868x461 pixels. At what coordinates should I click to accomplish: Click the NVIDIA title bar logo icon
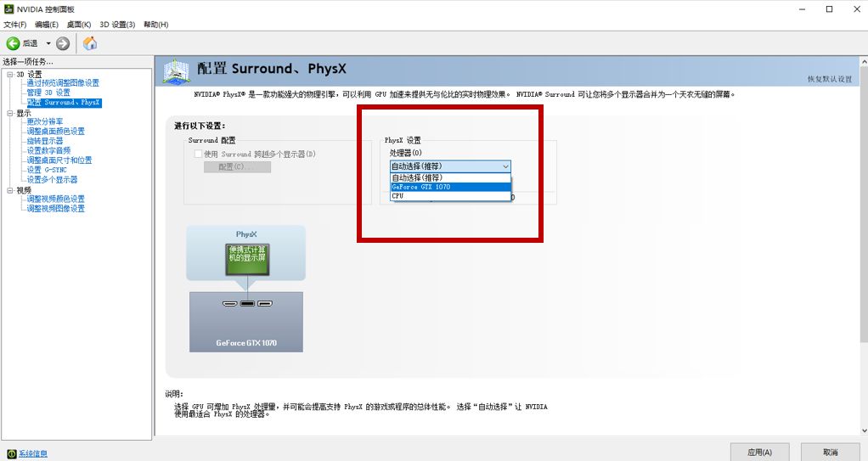8,8
